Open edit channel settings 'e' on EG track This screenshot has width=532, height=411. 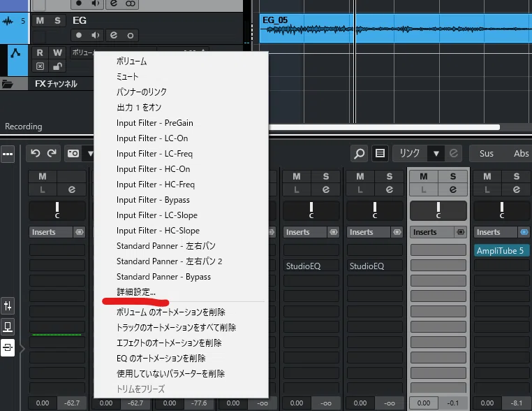click(113, 35)
